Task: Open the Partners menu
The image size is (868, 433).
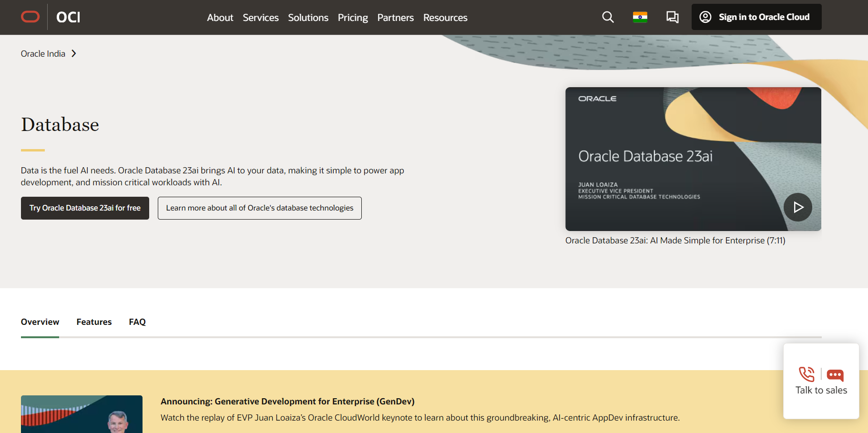Action: coord(395,18)
